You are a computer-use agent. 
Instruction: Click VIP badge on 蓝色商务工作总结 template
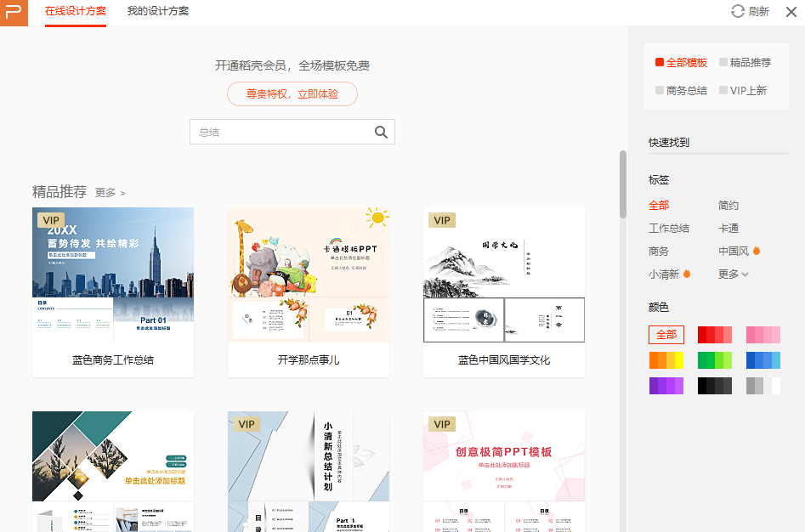[x=51, y=220]
